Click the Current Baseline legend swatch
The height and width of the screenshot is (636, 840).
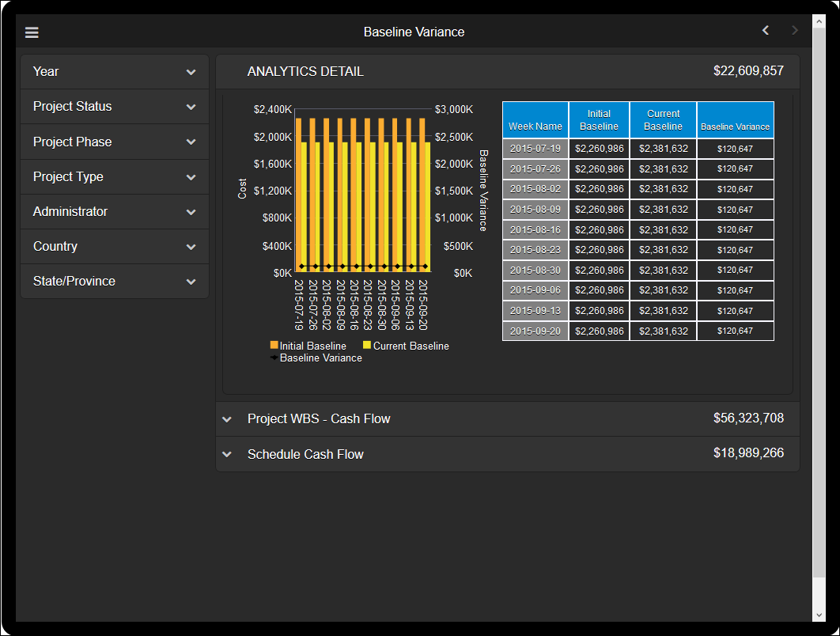click(x=367, y=346)
